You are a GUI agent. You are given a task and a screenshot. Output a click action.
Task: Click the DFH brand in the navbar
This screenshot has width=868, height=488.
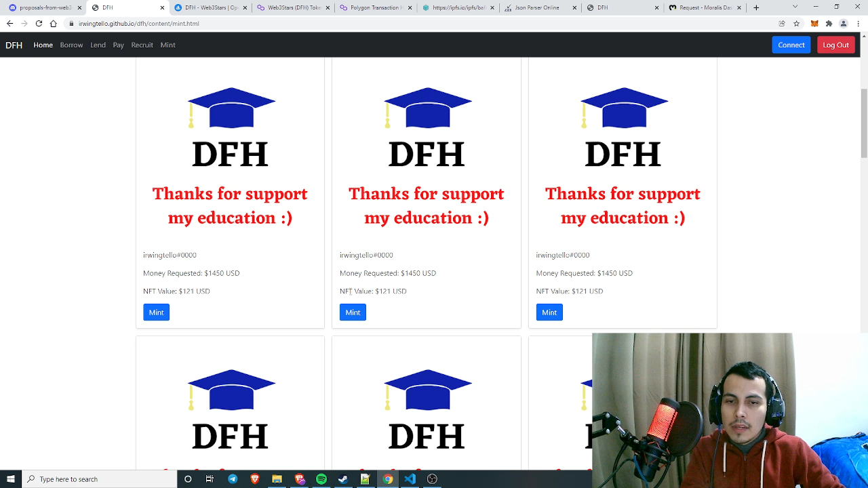point(14,45)
